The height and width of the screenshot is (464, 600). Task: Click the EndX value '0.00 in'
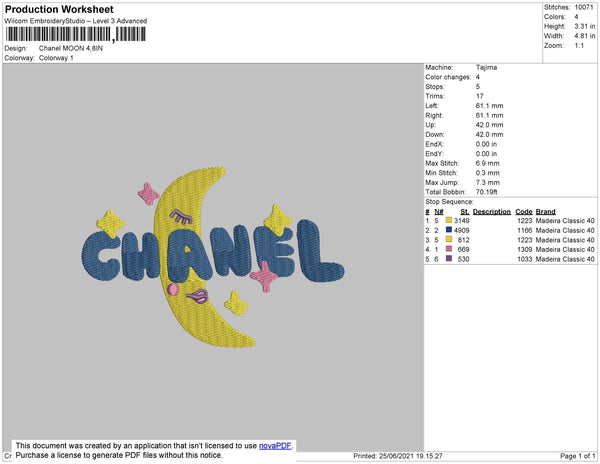tap(486, 144)
